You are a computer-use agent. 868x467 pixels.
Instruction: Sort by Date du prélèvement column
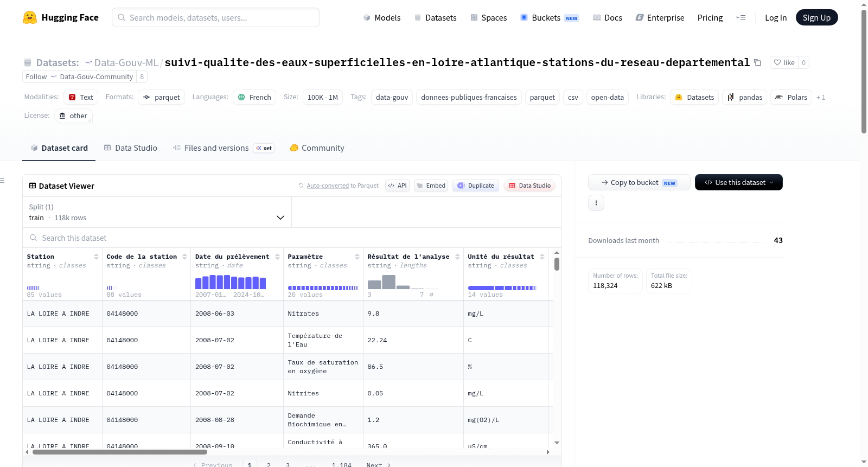pos(277,257)
